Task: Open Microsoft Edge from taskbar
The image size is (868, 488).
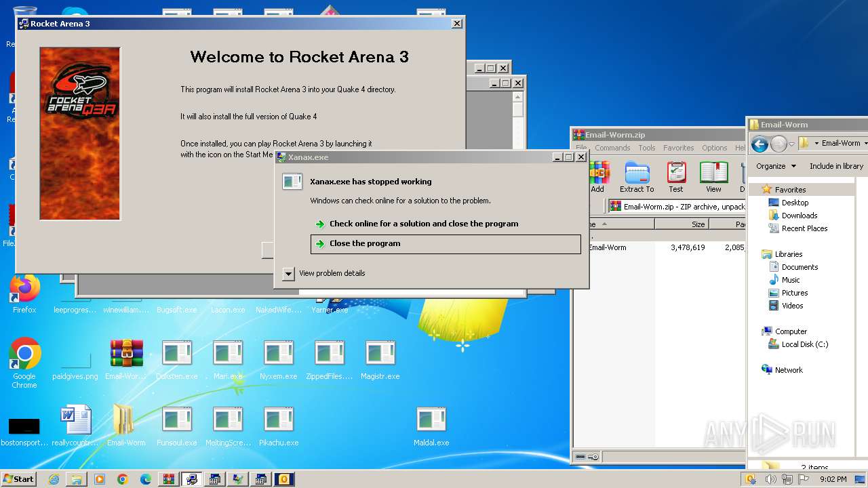Action: pyautogui.click(x=145, y=479)
